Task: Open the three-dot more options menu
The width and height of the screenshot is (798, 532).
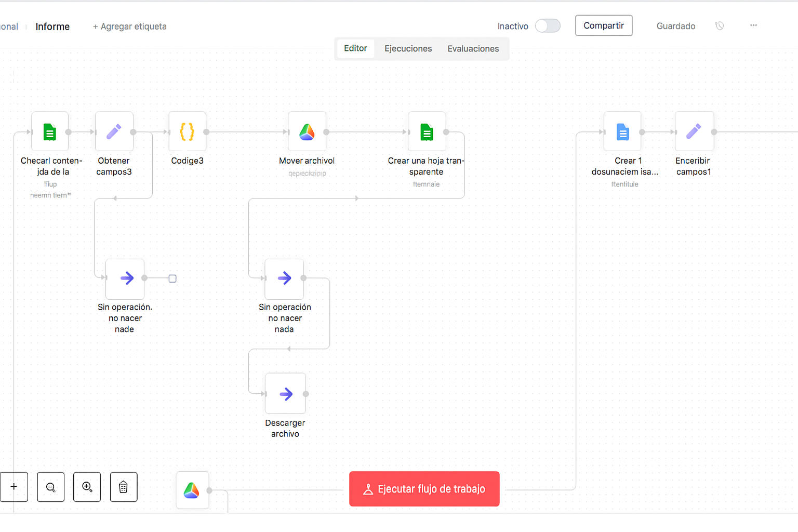Action: click(x=753, y=25)
